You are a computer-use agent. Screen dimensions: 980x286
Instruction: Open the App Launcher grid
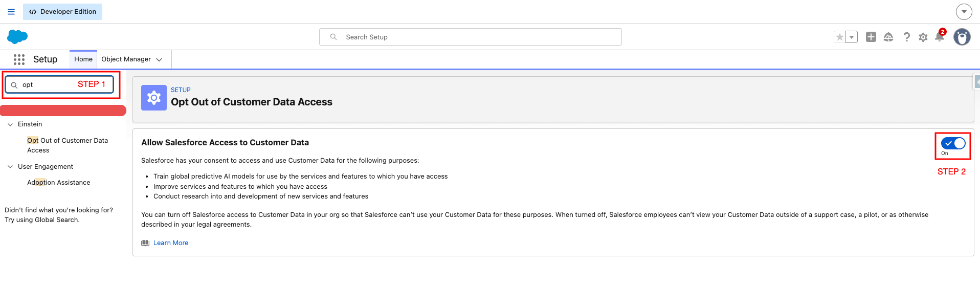[x=19, y=59]
